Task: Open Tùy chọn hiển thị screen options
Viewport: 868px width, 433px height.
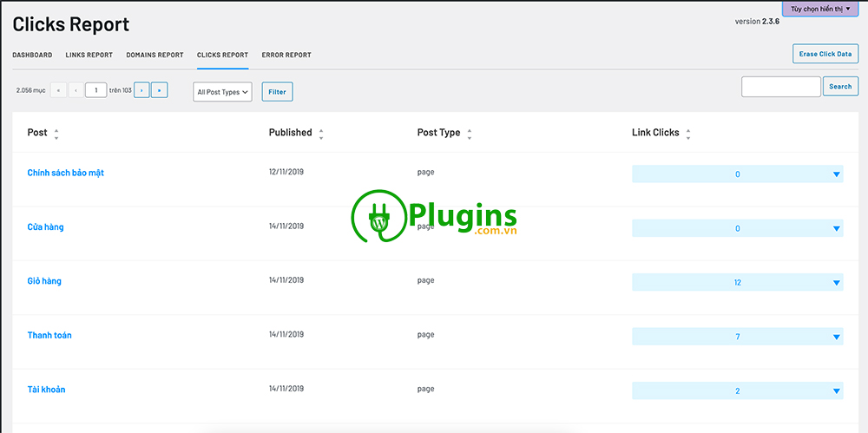Action: (820, 9)
